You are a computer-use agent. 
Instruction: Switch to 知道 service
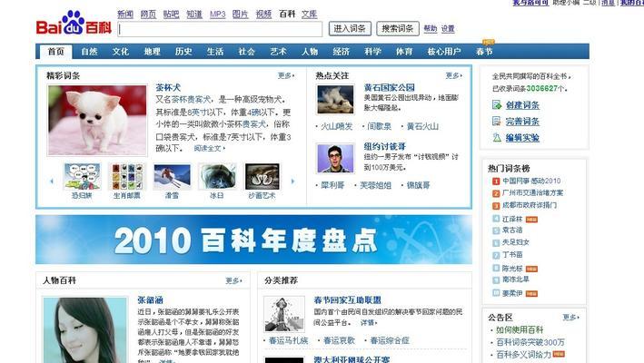coord(194,15)
